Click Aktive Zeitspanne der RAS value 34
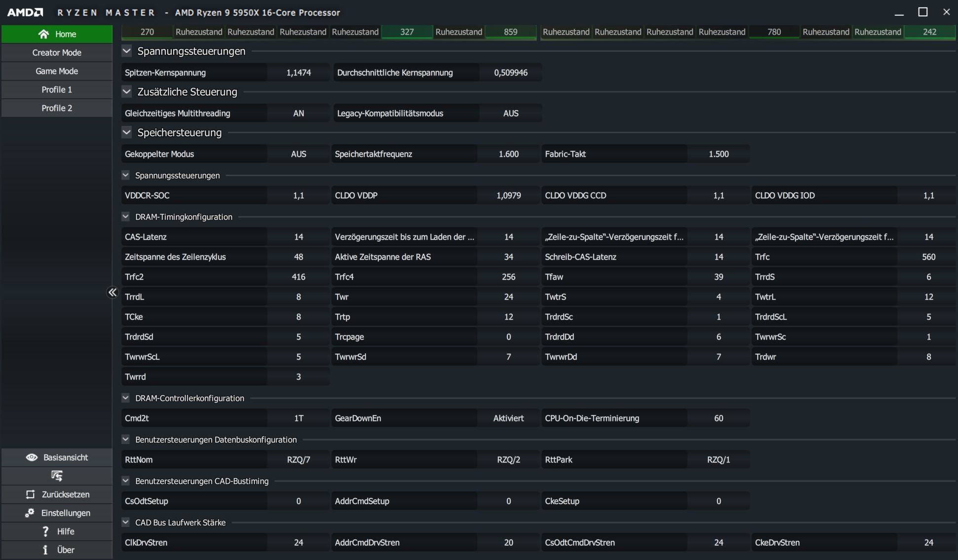 point(508,257)
